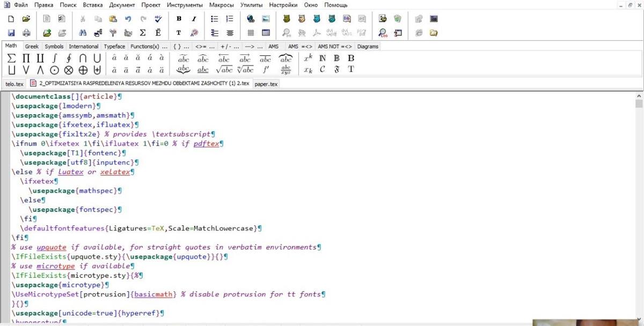Switch to the Greek symbols tab
This screenshot has height=326, width=644.
coord(32,47)
